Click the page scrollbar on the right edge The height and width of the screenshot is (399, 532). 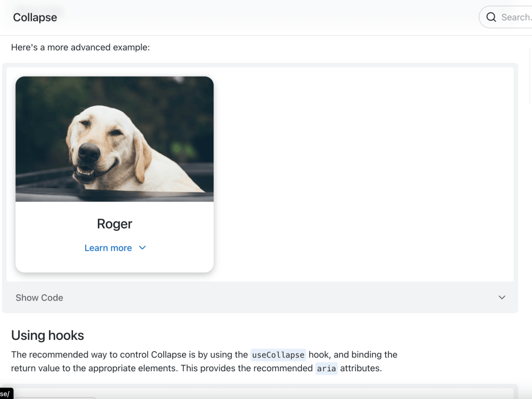[x=529, y=96]
